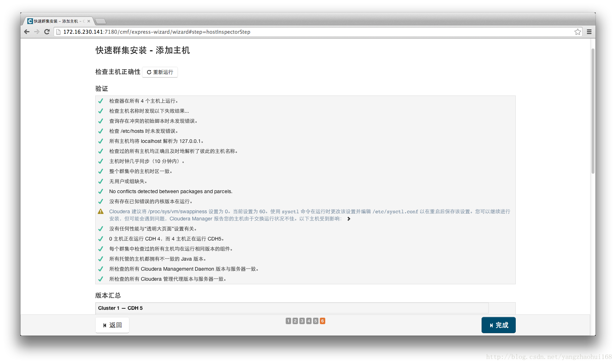Bookmark the page with the star icon

pos(578,32)
